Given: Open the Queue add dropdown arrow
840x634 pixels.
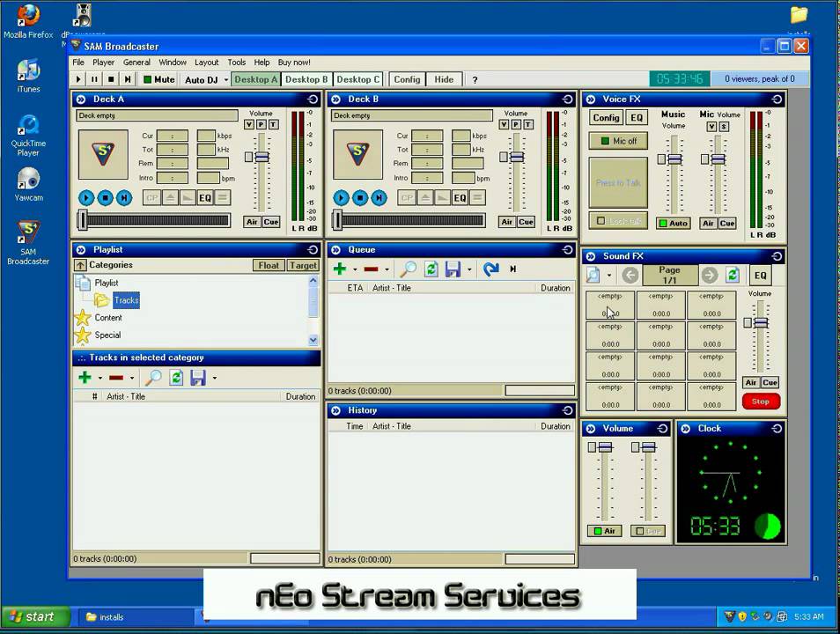Looking at the screenshot, I should [355, 269].
